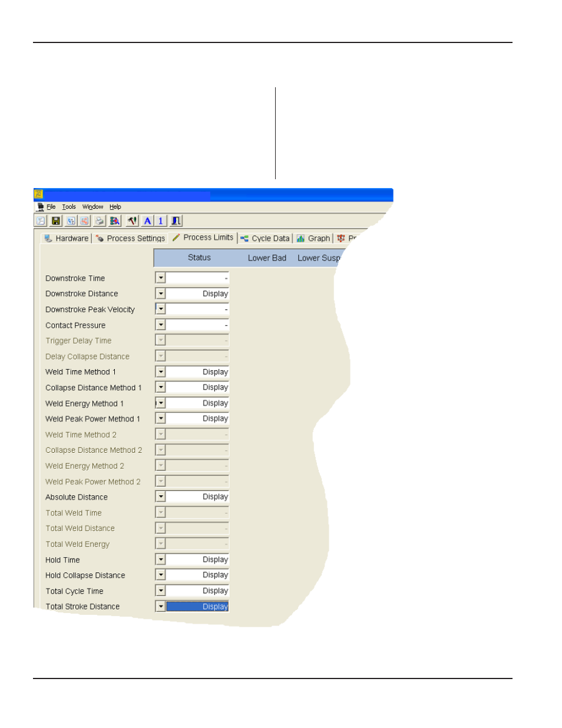562x728 pixels.
Task: Switch to the Hardware tab
Action: 66,239
